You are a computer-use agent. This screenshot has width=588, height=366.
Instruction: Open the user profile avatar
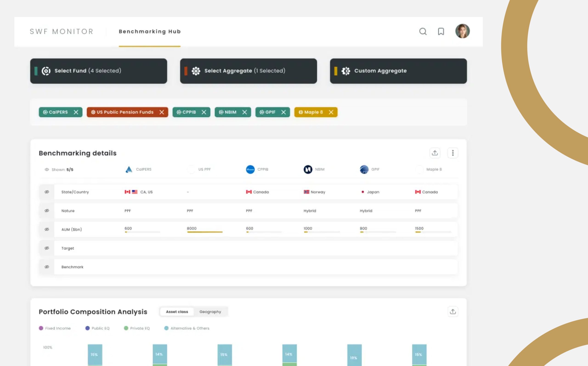click(462, 31)
